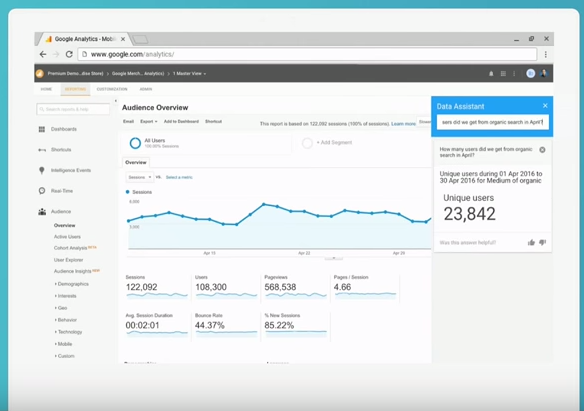The image size is (584, 411).
Task: Expand Demographics in the Audience menu
Action: (72, 284)
